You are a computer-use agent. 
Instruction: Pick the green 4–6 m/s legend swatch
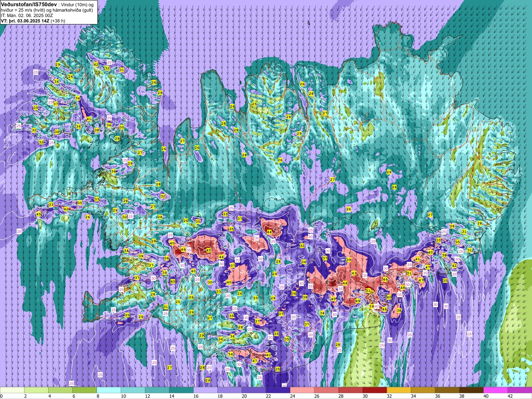click(x=60, y=390)
